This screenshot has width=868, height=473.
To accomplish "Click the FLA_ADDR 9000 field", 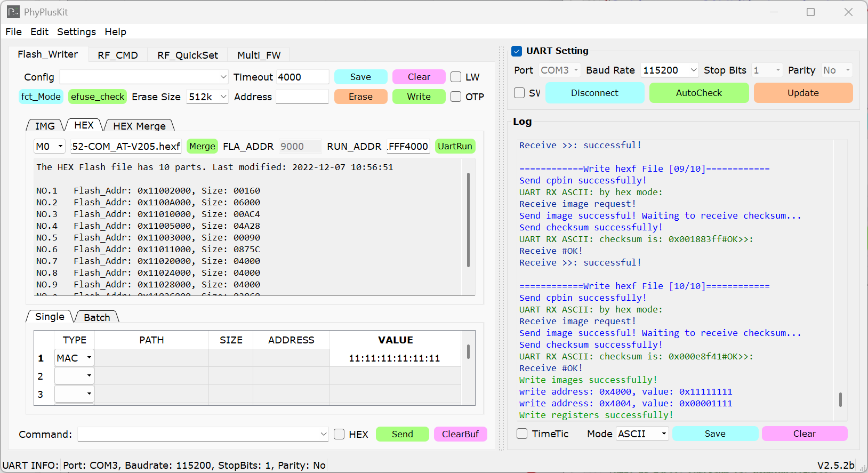I will tap(300, 146).
